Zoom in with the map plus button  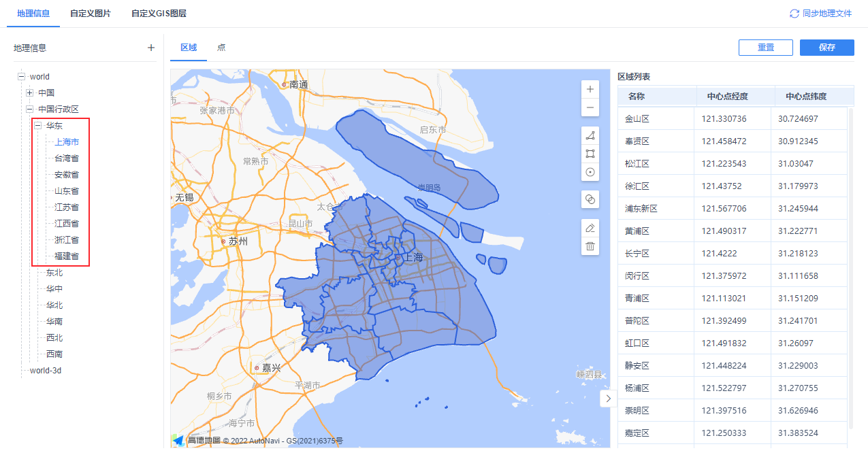coord(590,89)
